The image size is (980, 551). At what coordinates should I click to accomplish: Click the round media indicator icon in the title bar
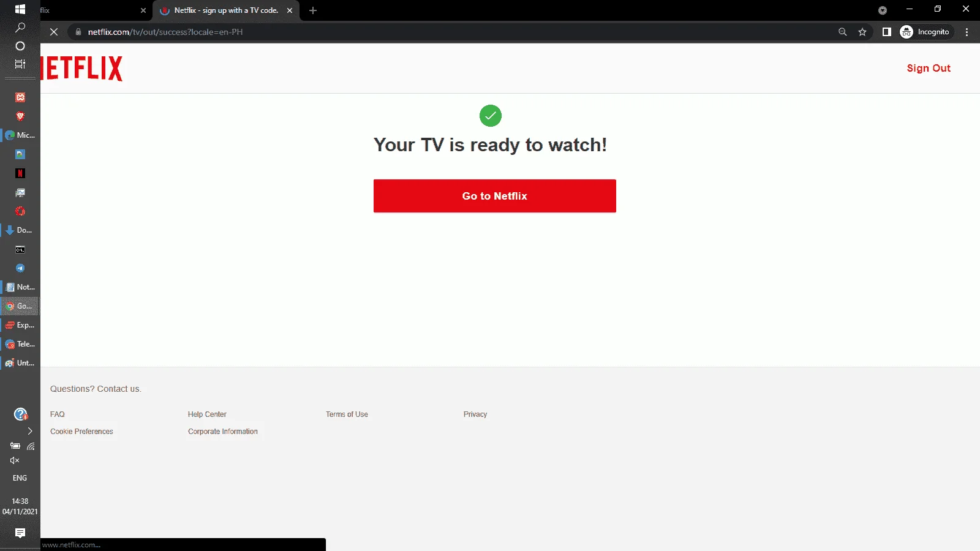pyautogui.click(x=883, y=10)
